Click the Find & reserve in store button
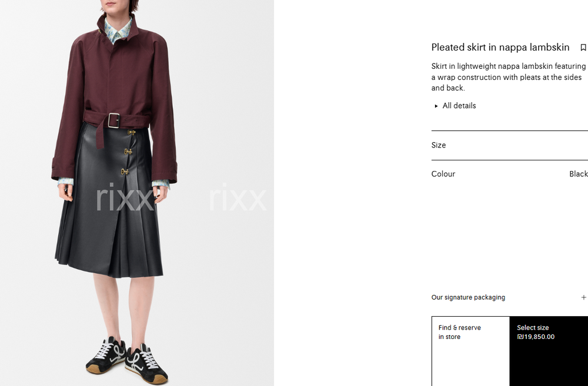The image size is (588, 386). [470, 351]
